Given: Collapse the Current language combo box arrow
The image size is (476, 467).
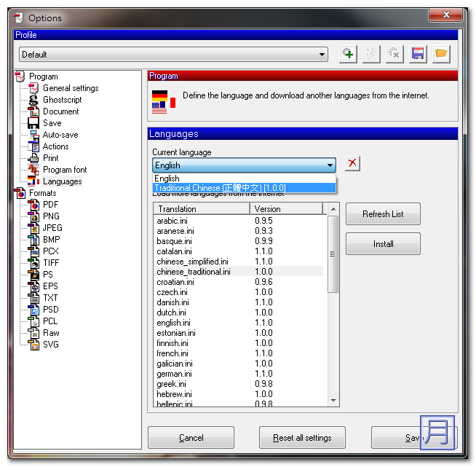Looking at the screenshot, I should pyautogui.click(x=330, y=165).
